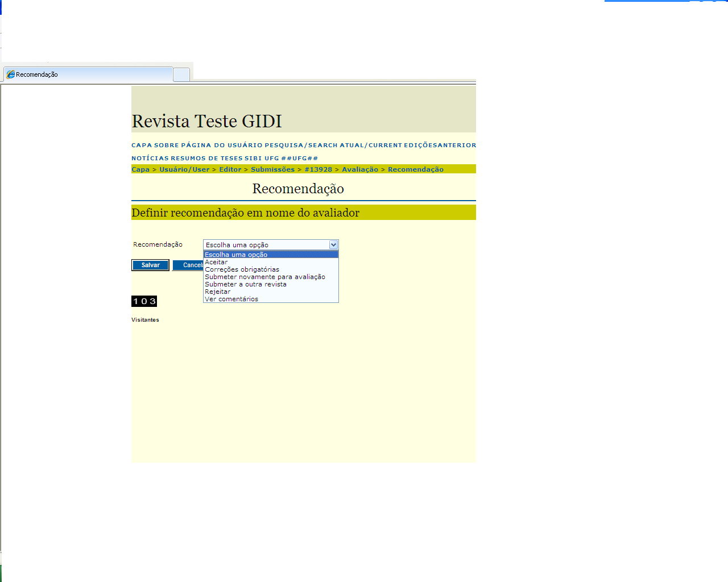Select 'Submeter a outra revista' option
Image resolution: width=728 pixels, height=582 pixels.
click(271, 284)
